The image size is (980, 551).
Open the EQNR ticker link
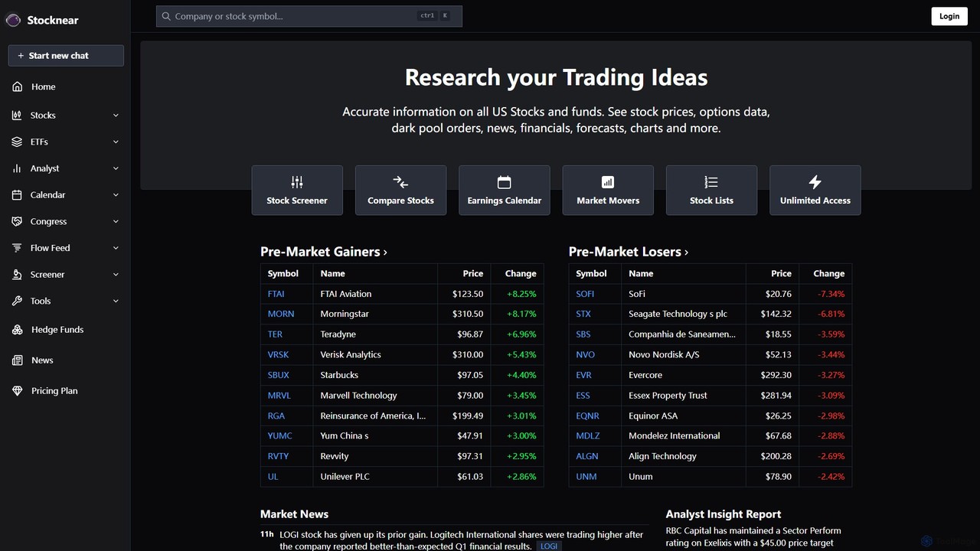(x=588, y=416)
